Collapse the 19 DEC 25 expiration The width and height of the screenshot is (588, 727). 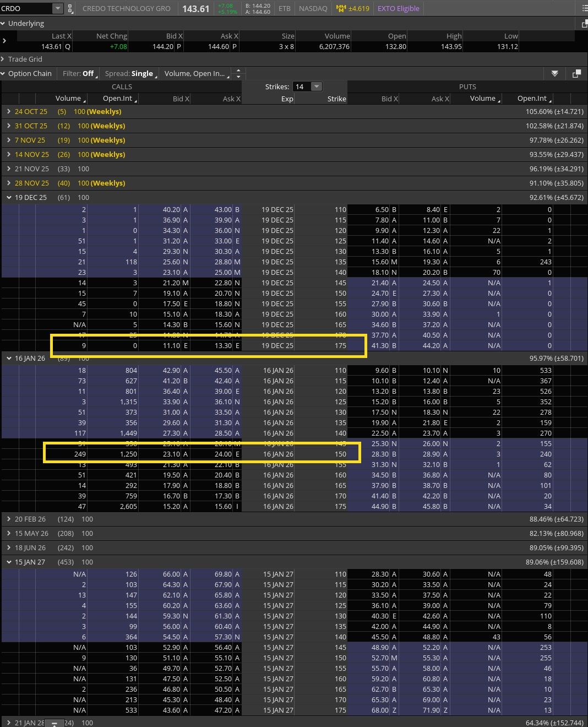coord(9,197)
